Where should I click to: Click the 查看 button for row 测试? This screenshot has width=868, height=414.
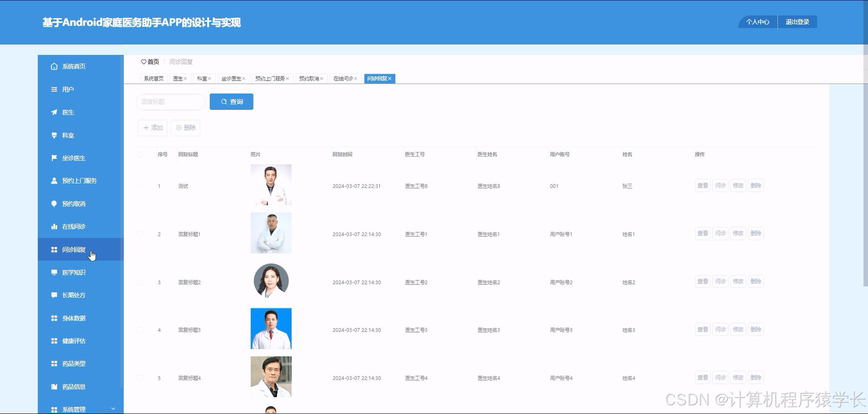(703, 186)
